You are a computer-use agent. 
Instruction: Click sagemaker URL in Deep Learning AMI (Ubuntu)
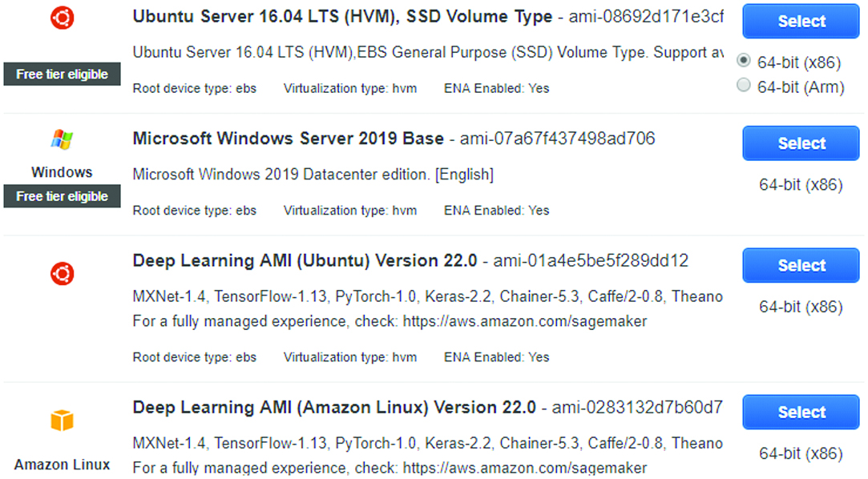[525, 321]
